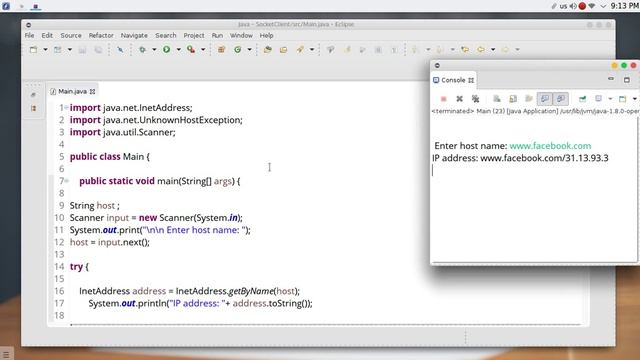The height and width of the screenshot is (360, 640).
Task: Click the Open Task folder icon
Action: click(x=283, y=50)
